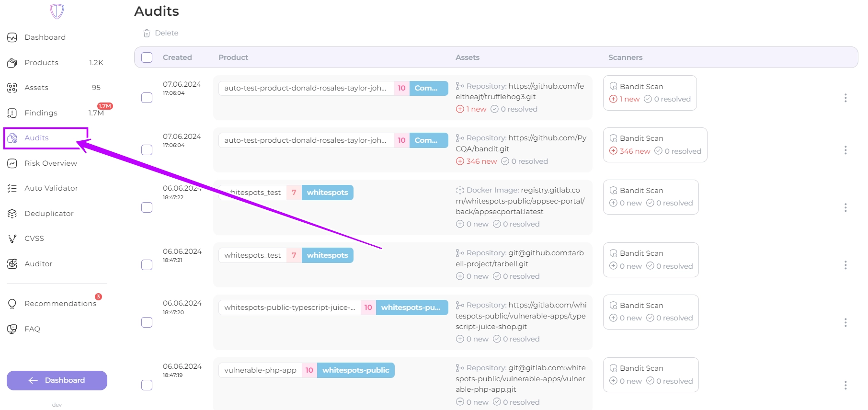The height and width of the screenshot is (410, 868).
Task: Click the Products stack icon in sidebar
Action: (12, 63)
